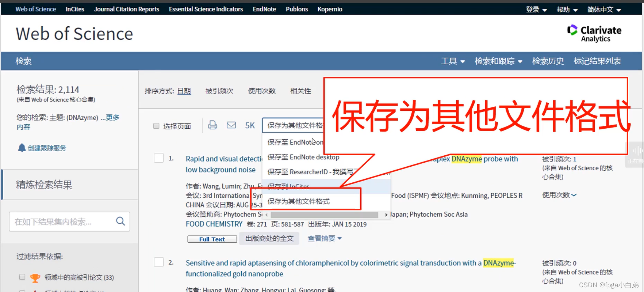Open Sensitive and rapid aptasensing article title
644x292 pixels.
[x=350, y=268]
